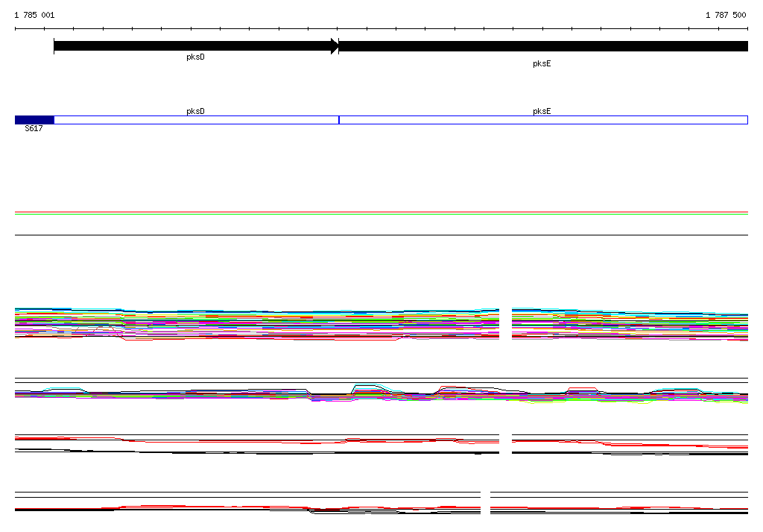Screen dimensions: 763x532
Task: Select the S617 dark blue segment
Action: point(34,120)
